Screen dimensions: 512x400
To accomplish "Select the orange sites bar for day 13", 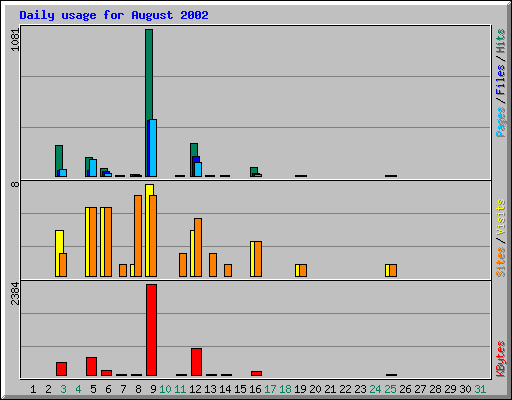I will click(213, 265).
